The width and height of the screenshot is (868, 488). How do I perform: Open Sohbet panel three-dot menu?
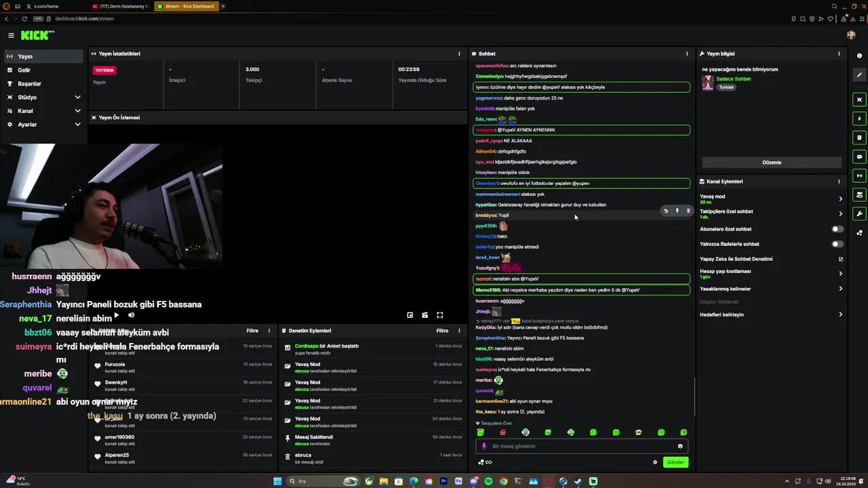[687, 54]
